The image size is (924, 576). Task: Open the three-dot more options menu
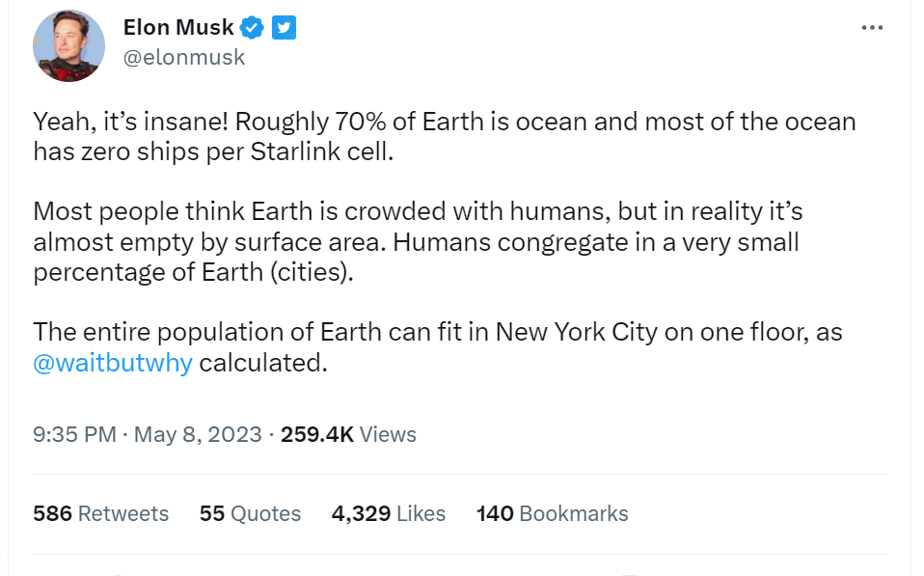[872, 28]
